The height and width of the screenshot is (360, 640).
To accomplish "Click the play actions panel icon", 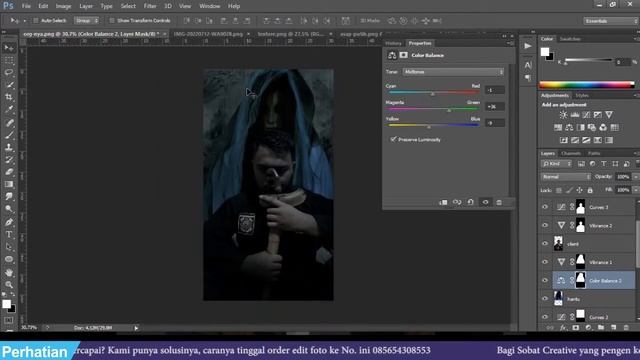I will point(528,46).
